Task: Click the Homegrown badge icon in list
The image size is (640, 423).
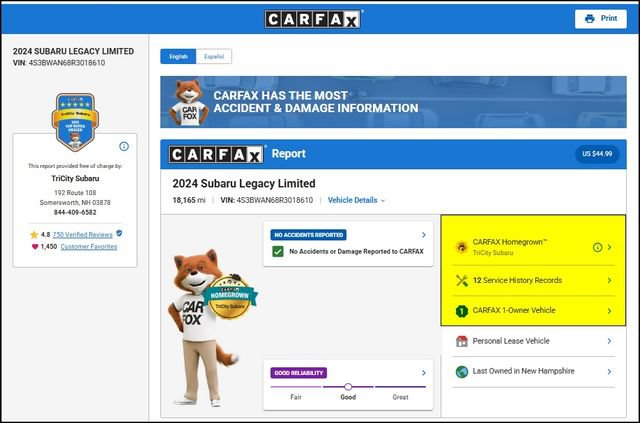Action: pos(462,247)
